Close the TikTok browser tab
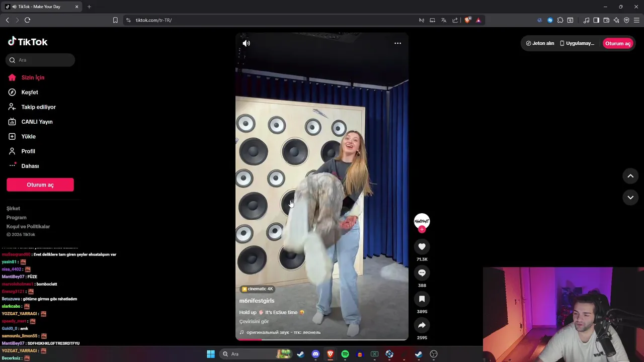The image size is (644, 362). (76, 7)
